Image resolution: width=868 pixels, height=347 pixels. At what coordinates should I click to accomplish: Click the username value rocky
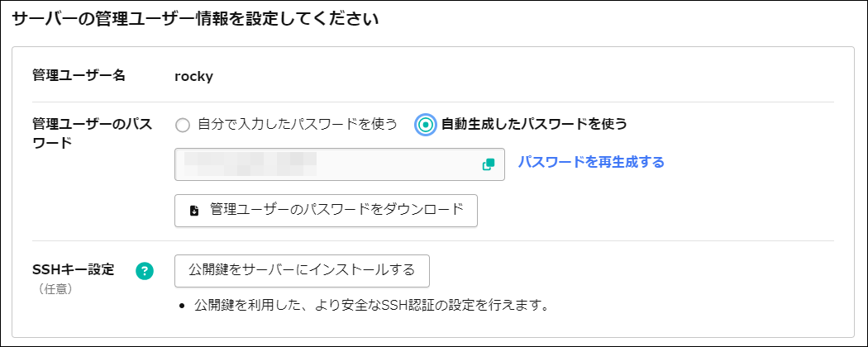194,76
